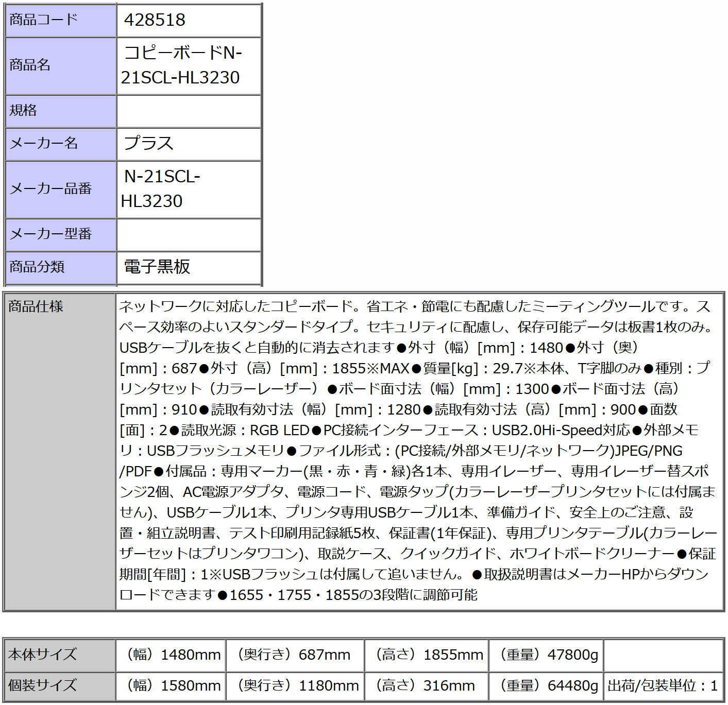Select body weight （重量）47800g
This screenshot has width=728, height=705.
[x=546, y=656]
